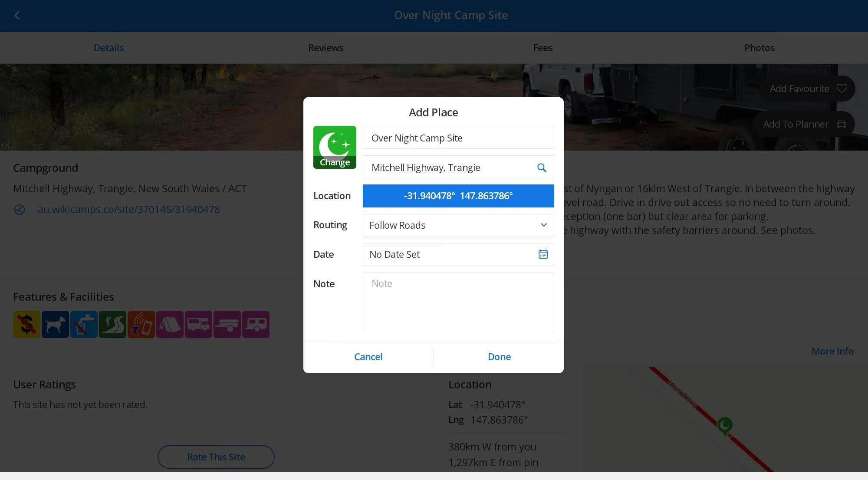868x480 pixels.
Task: Click the no-fees dollar facility icon
Action: [x=26, y=324]
